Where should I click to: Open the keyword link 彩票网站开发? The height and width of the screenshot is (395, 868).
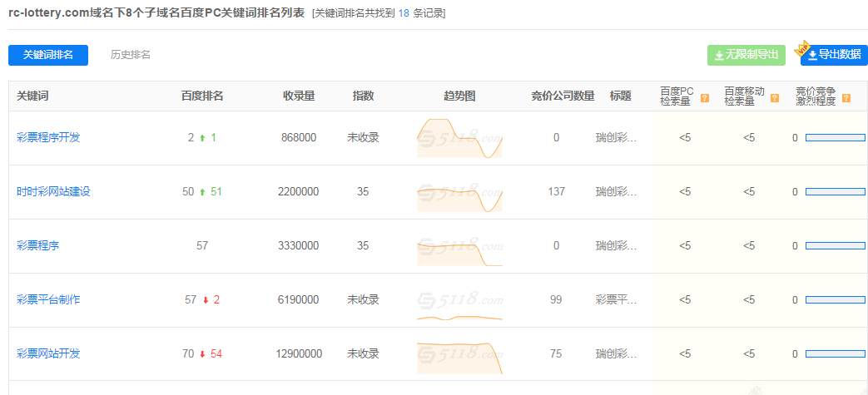point(48,353)
